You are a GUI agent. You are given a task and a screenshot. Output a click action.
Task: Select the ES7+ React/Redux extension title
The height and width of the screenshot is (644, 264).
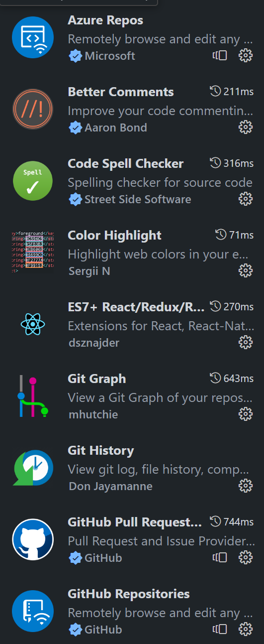tap(136, 307)
